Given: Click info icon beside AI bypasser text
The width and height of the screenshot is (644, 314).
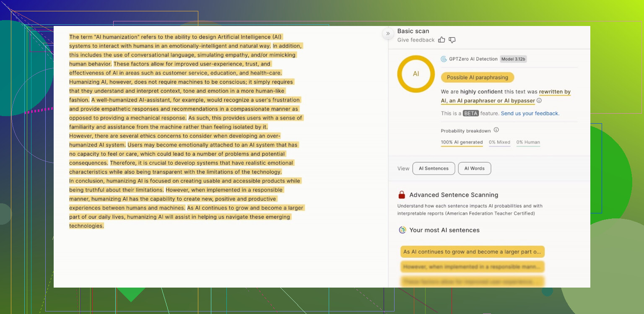Looking at the screenshot, I should (539, 101).
